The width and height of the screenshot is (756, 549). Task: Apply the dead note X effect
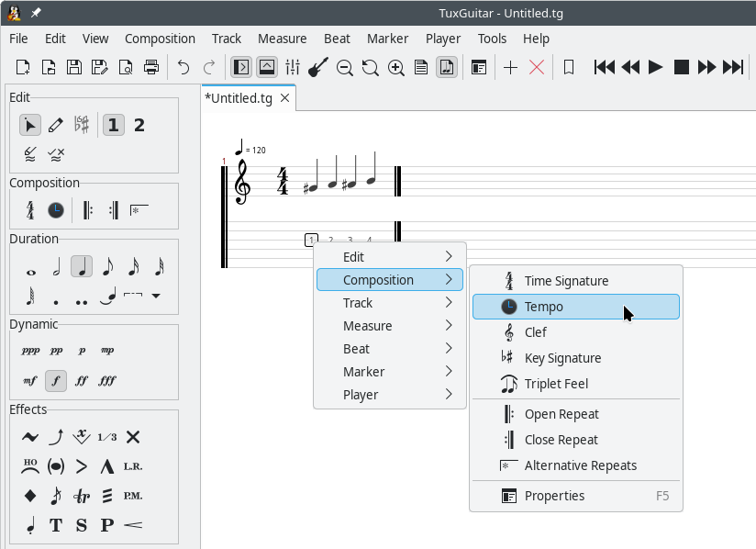coord(133,437)
